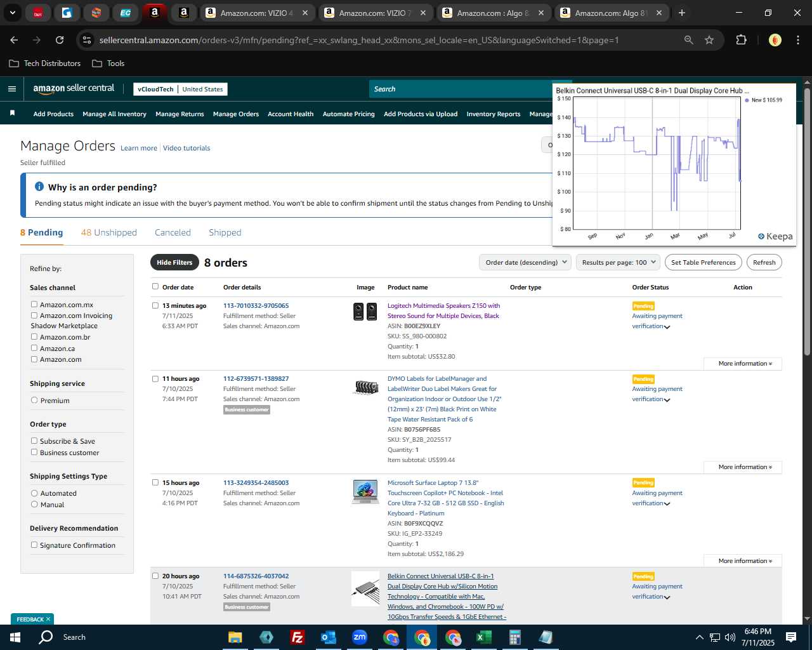Check the Amazon.com sales channel filter

[x=34, y=359]
